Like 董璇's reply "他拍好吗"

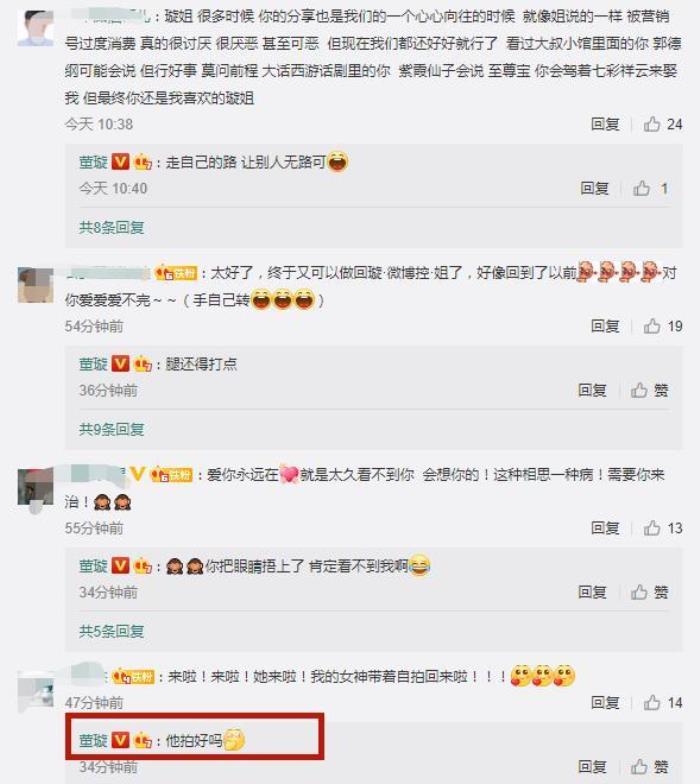pos(650,766)
